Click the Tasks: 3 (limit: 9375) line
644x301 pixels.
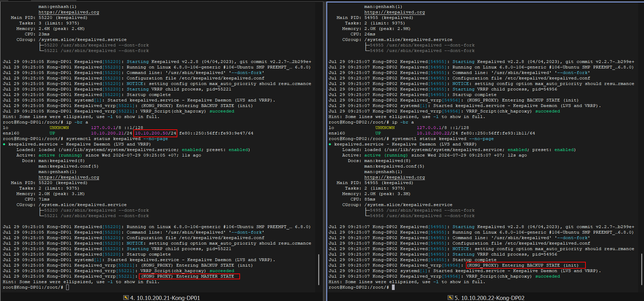pos(49,23)
